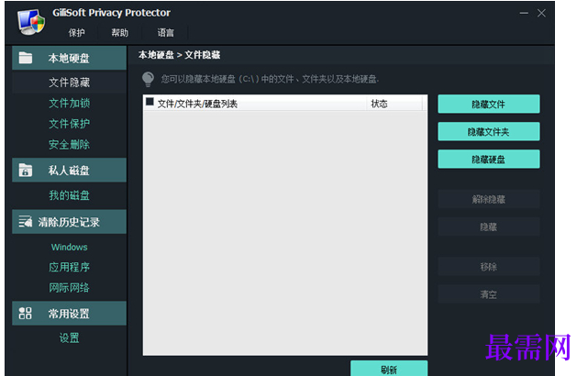Click the 本地硬盘 section header
Image resolution: width=588 pixels, height=376 pixels.
(70, 58)
